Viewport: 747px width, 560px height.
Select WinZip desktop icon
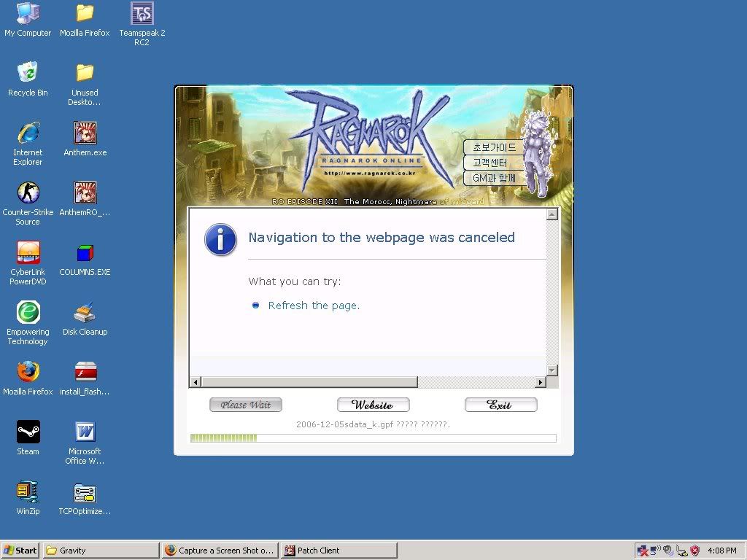click(x=28, y=497)
